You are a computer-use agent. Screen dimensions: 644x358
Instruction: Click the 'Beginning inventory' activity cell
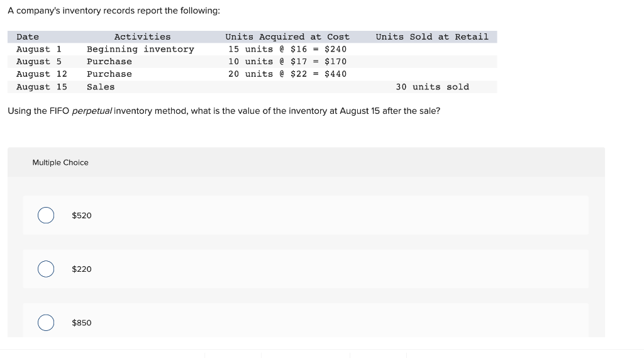140,49
